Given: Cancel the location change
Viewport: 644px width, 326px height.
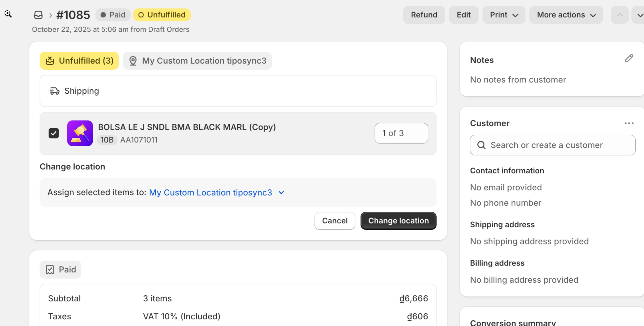Looking at the screenshot, I should 335,221.
